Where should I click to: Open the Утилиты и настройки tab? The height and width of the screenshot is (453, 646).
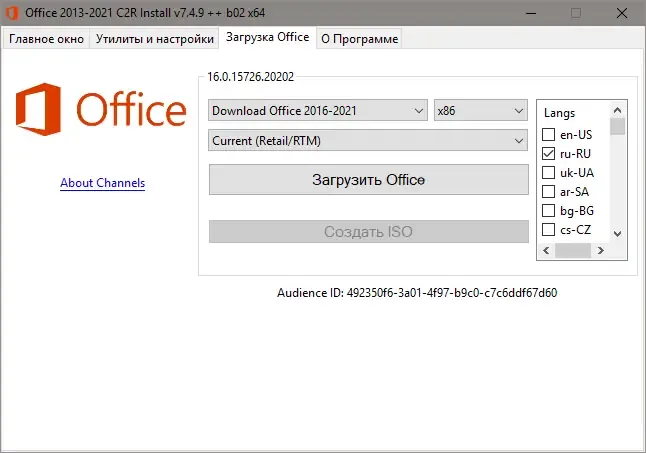pos(154,39)
